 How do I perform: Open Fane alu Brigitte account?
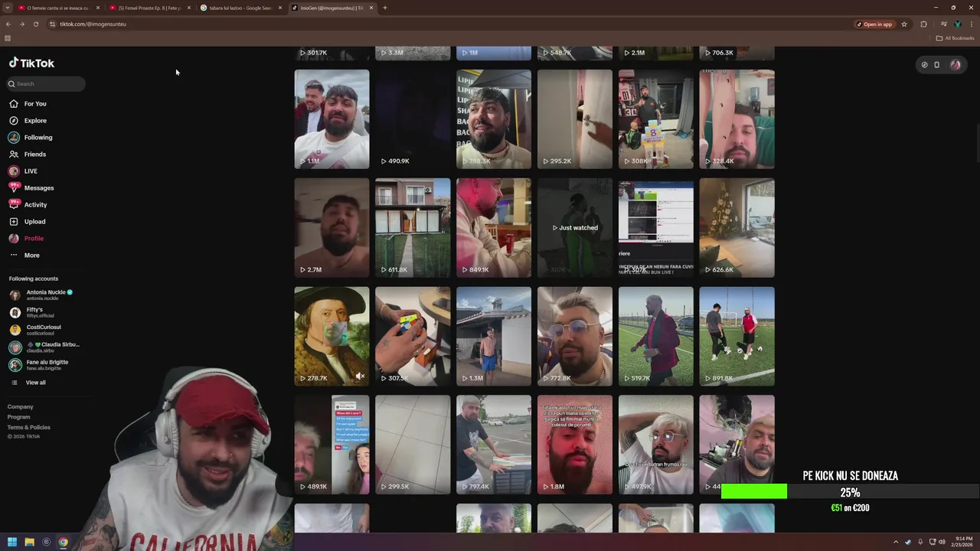(39, 365)
